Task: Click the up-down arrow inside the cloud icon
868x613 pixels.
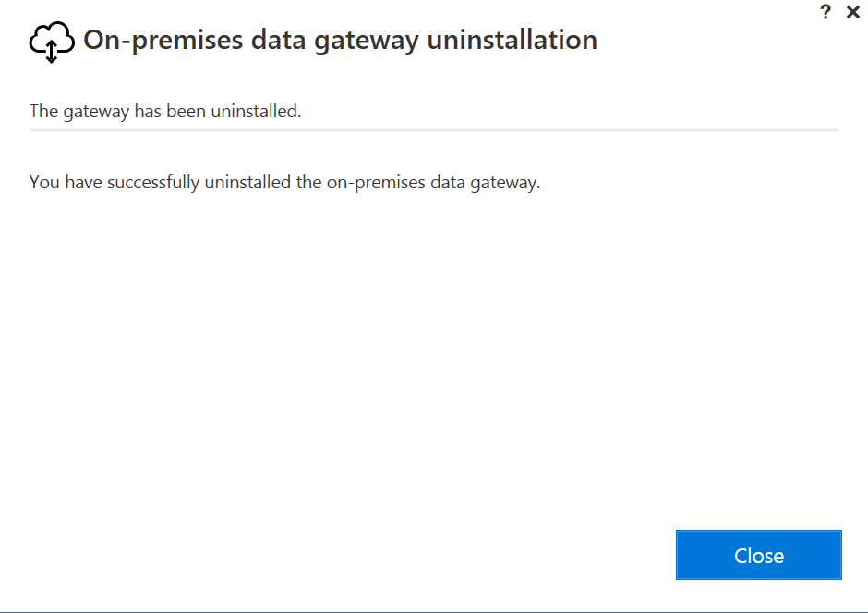Action: pos(52,52)
